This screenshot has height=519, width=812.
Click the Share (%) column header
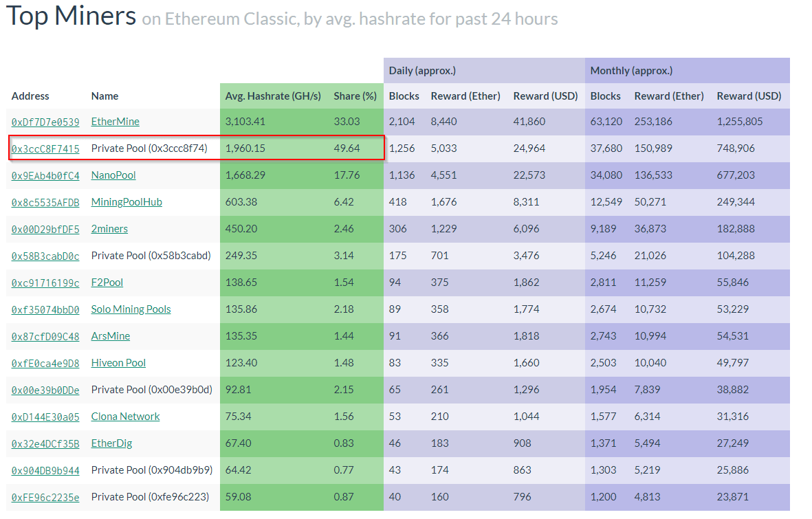click(355, 96)
